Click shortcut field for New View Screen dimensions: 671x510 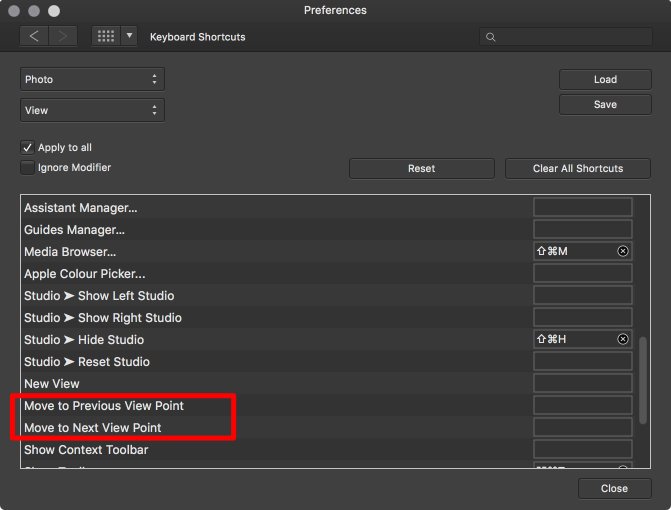tap(582, 383)
